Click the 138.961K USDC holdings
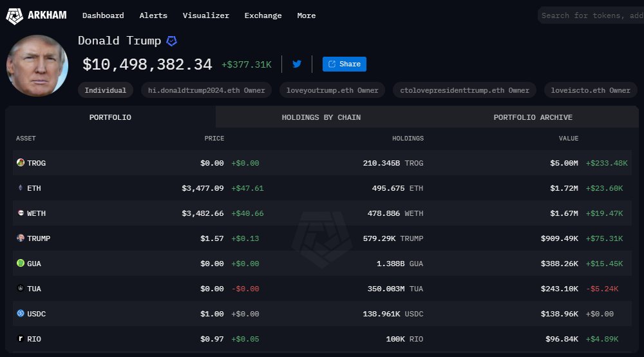Image resolution: width=644 pixels, height=357 pixels. click(x=393, y=314)
